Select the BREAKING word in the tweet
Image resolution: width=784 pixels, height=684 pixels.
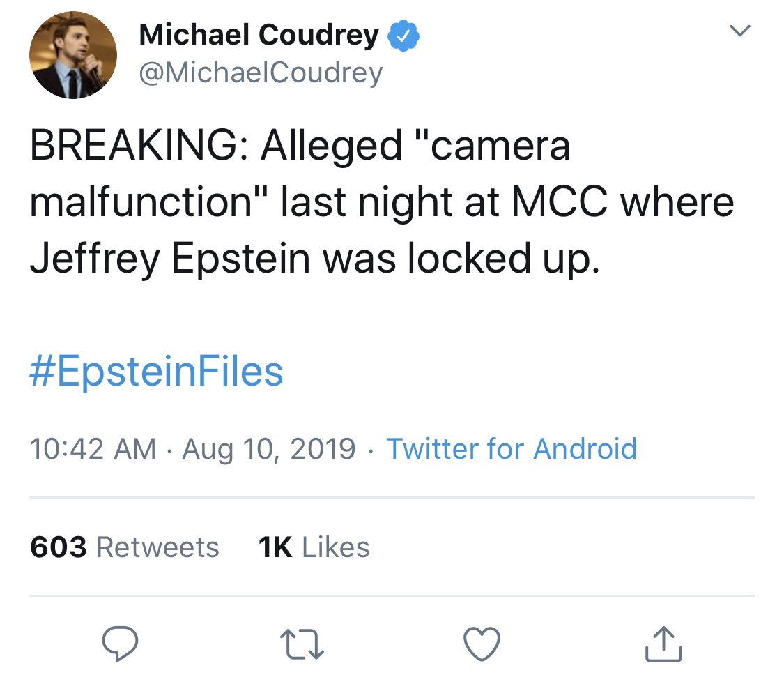coord(134,146)
